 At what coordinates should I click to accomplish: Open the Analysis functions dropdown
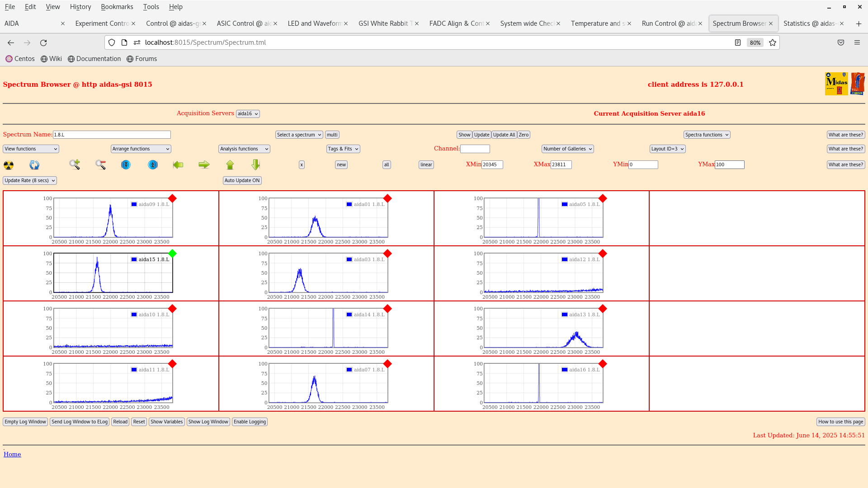[244, 149]
